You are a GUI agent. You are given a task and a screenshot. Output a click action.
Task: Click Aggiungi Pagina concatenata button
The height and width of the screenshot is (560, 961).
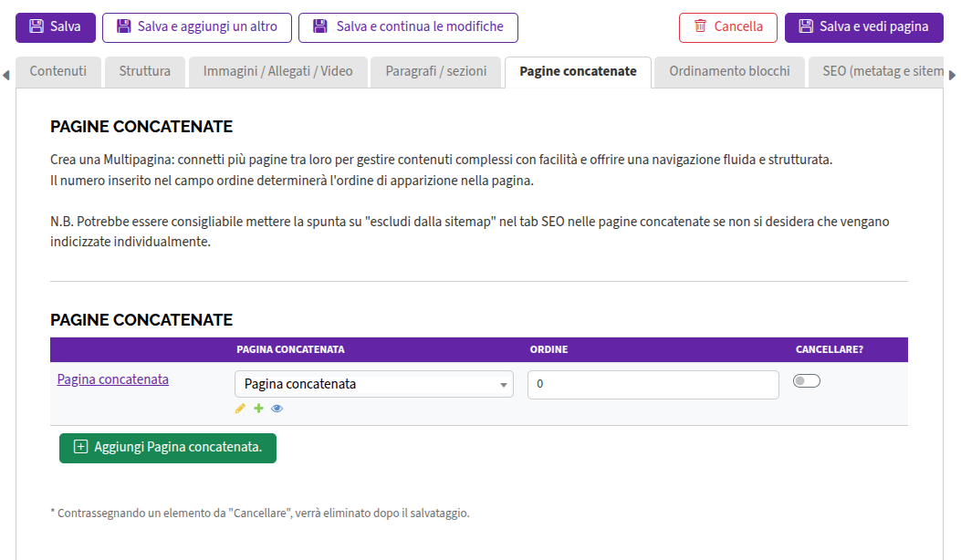coord(168,448)
